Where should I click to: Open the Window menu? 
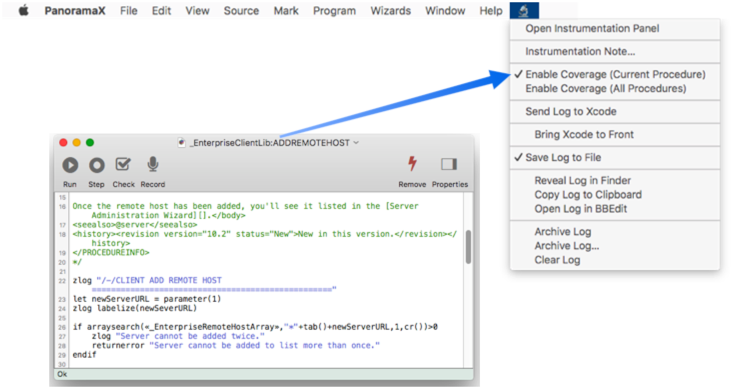pyautogui.click(x=445, y=11)
